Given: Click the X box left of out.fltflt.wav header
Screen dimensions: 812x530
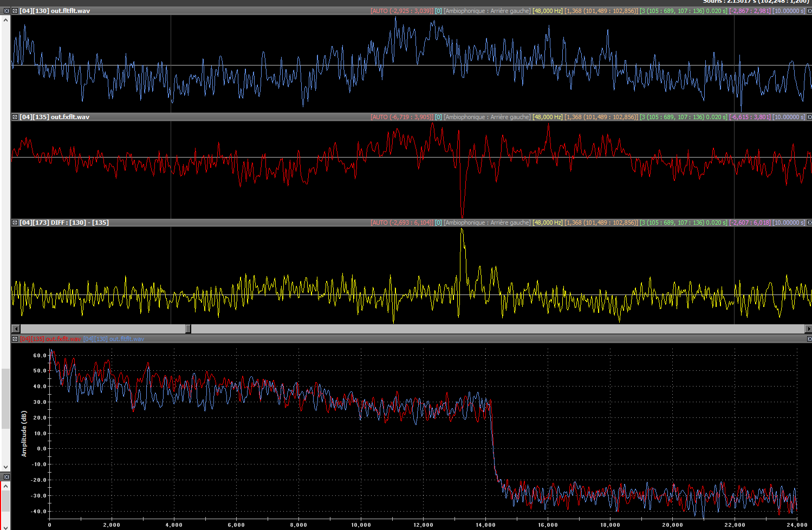Looking at the screenshot, I should pyautogui.click(x=7, y=11).
